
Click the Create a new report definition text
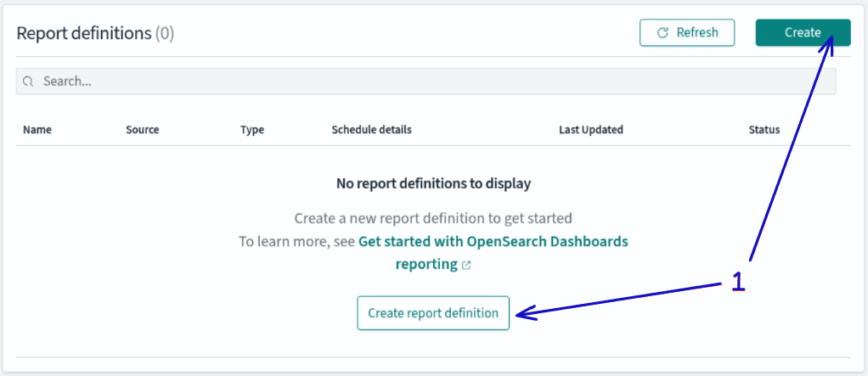433,218
